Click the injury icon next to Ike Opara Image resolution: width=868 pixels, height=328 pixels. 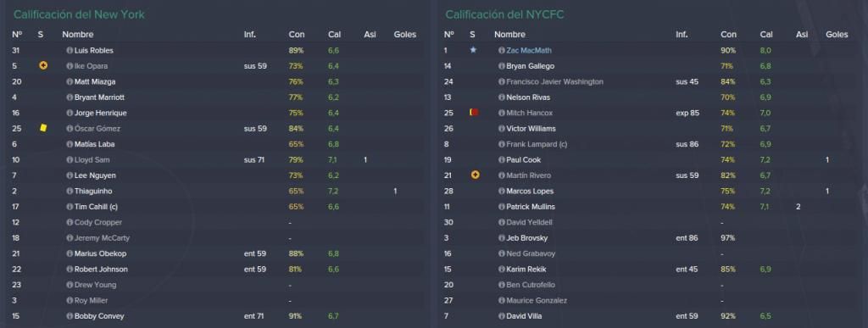point(44,66)
